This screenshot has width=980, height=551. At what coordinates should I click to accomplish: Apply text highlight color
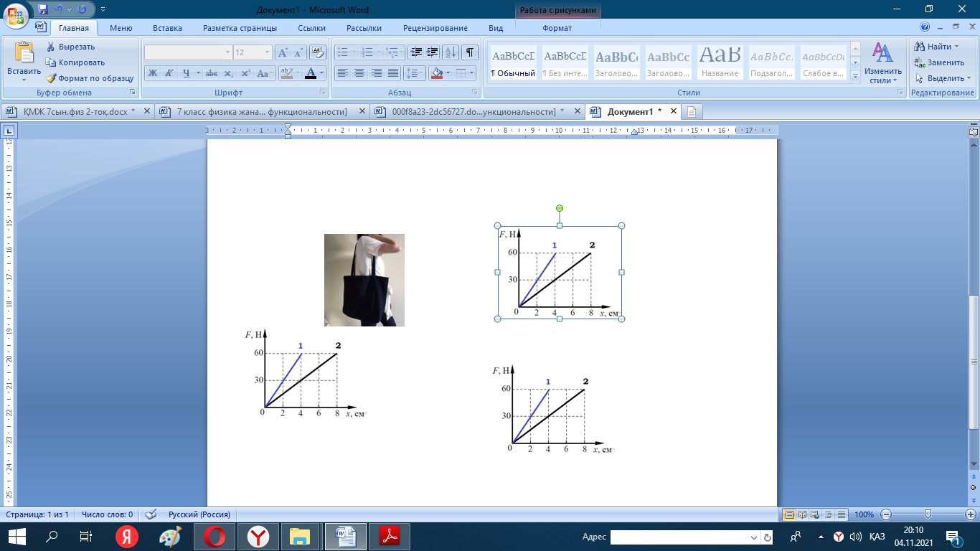(286, 73)
